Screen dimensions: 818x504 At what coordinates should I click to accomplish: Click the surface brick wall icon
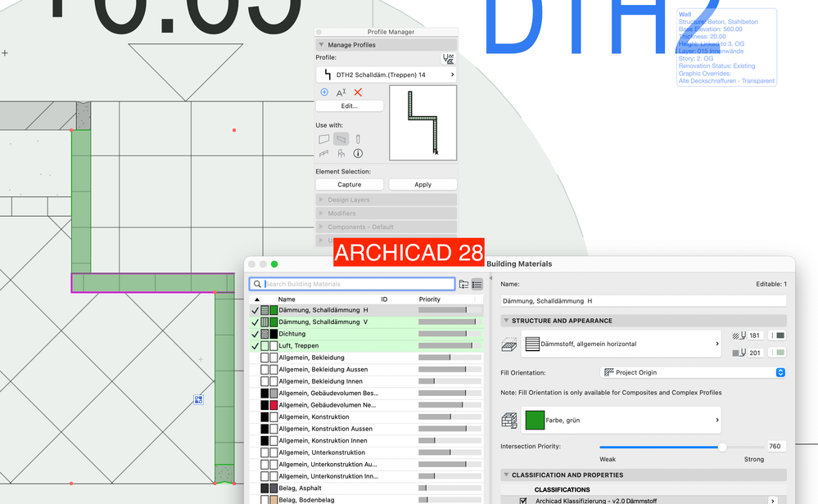click(x=509, y=420)
